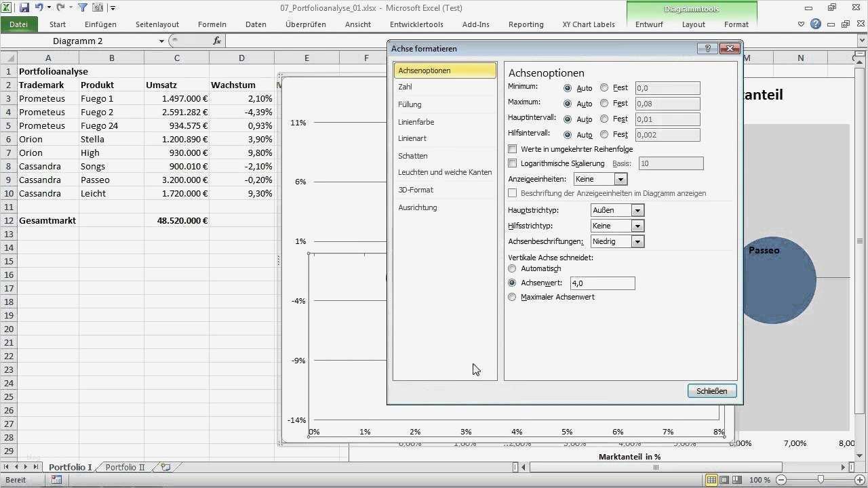This screenshot has height=488, width=868.
Task: Click the Excel application icon in the title bar
Action: click(6, 8)
